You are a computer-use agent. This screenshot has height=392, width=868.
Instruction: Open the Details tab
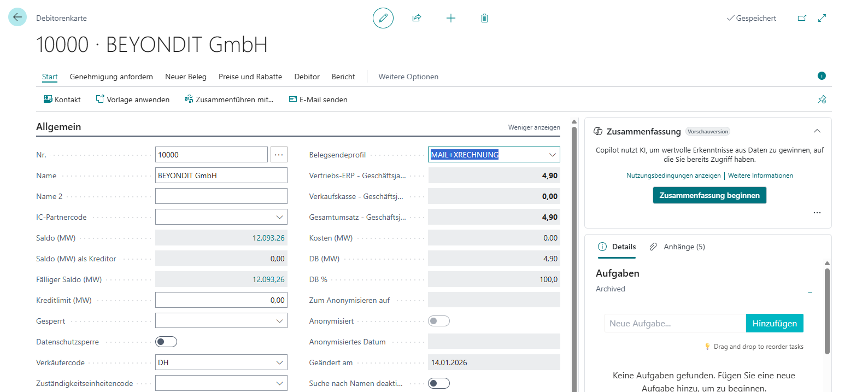617,247
